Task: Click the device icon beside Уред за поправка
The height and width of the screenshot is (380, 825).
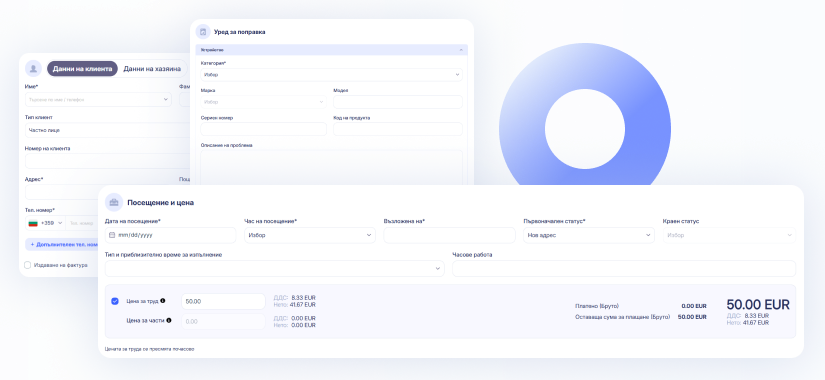Action: click(x=203, y=32)
